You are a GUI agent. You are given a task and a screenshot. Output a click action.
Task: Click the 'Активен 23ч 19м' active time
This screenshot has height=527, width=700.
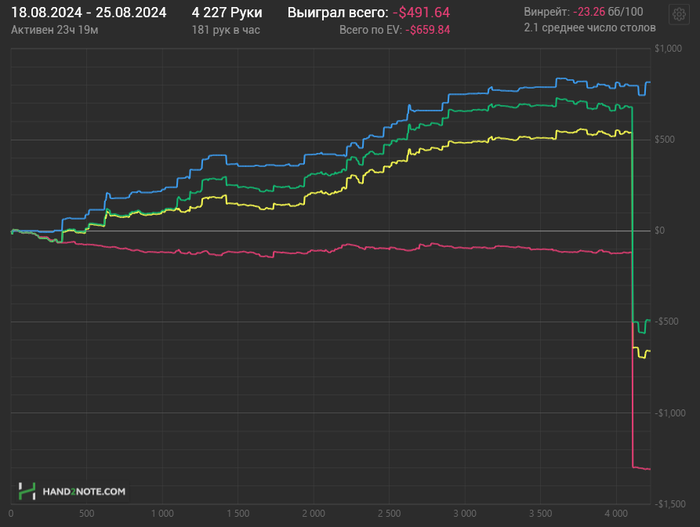(x=54, y=30)
